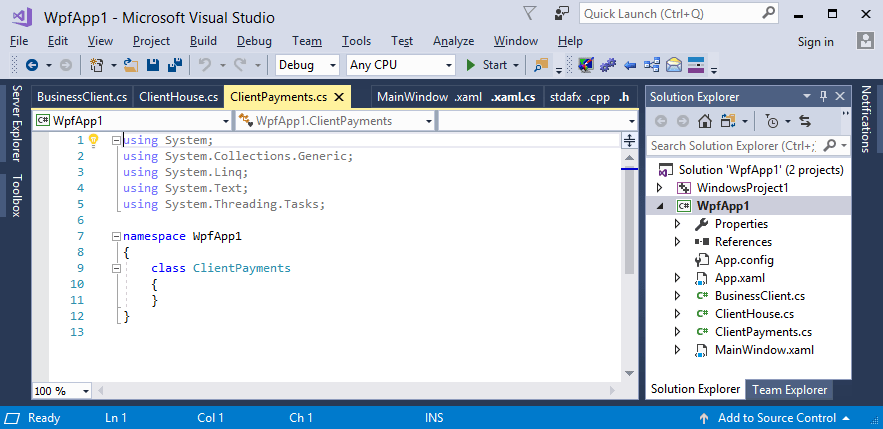Click the Start debugging button
Screen dimensions: 883x429
tap(487, 65)
